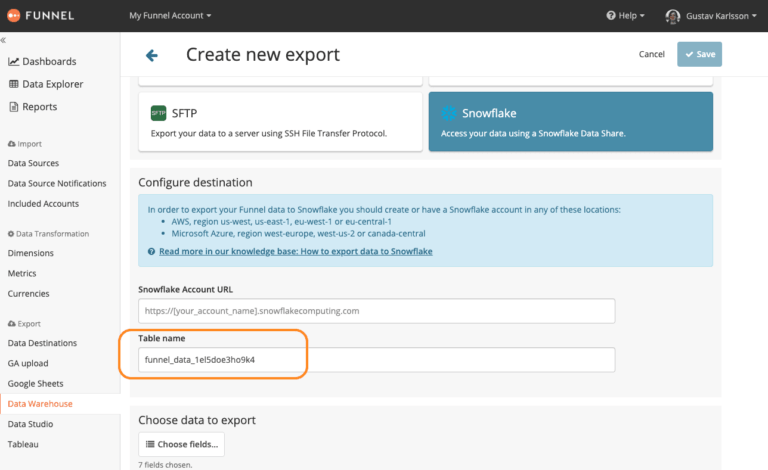The height and width of the screenshot is (470, 768).
Task: Cancel the new export
Action: [x=651, y=54]
